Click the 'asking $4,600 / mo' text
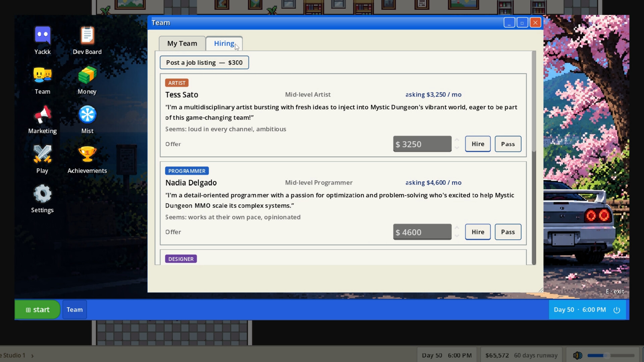 [433, 183]
